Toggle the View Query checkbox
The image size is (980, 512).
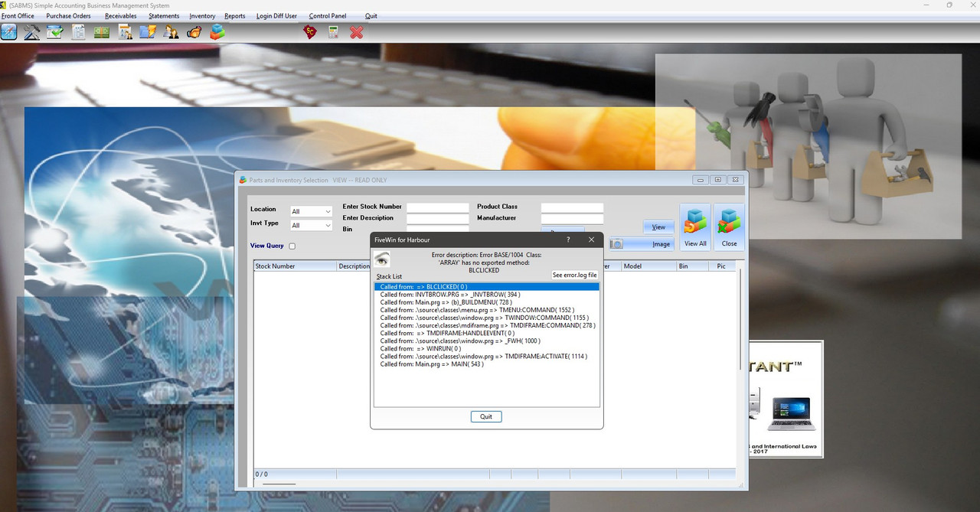coord(292,246)
